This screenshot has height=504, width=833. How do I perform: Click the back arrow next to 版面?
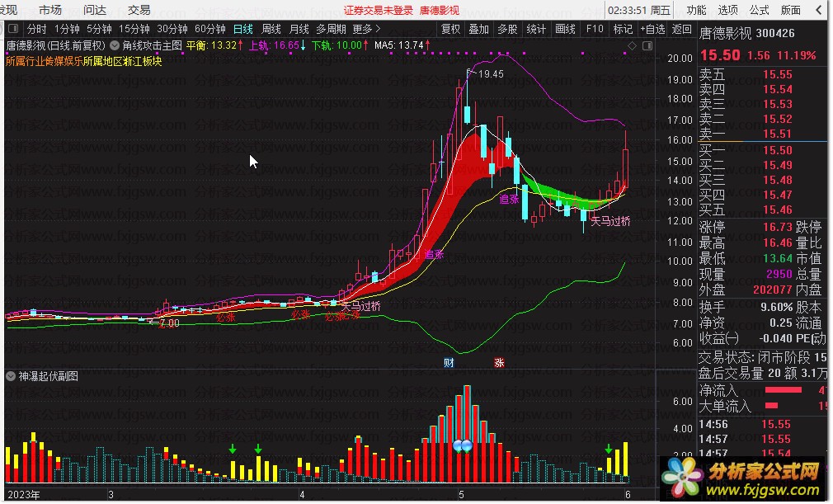tap(819, 10)
